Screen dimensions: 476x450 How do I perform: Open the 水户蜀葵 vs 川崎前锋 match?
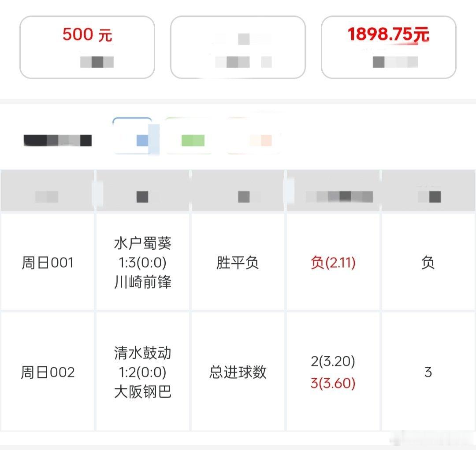point(143,262)
